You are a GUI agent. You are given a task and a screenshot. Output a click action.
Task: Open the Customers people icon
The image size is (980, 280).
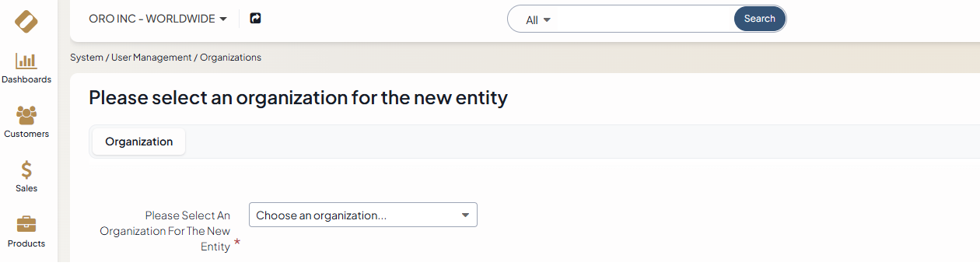tap(26, 115)
